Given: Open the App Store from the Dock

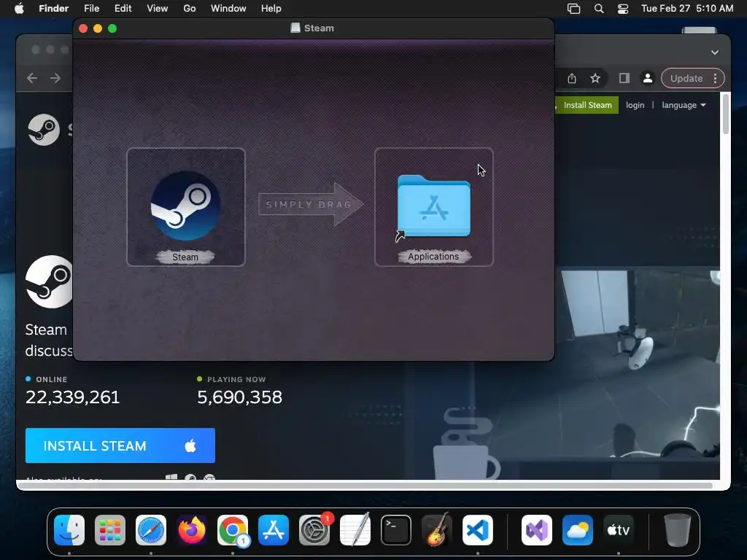Looking at the screenshot, I should [274, 529].
